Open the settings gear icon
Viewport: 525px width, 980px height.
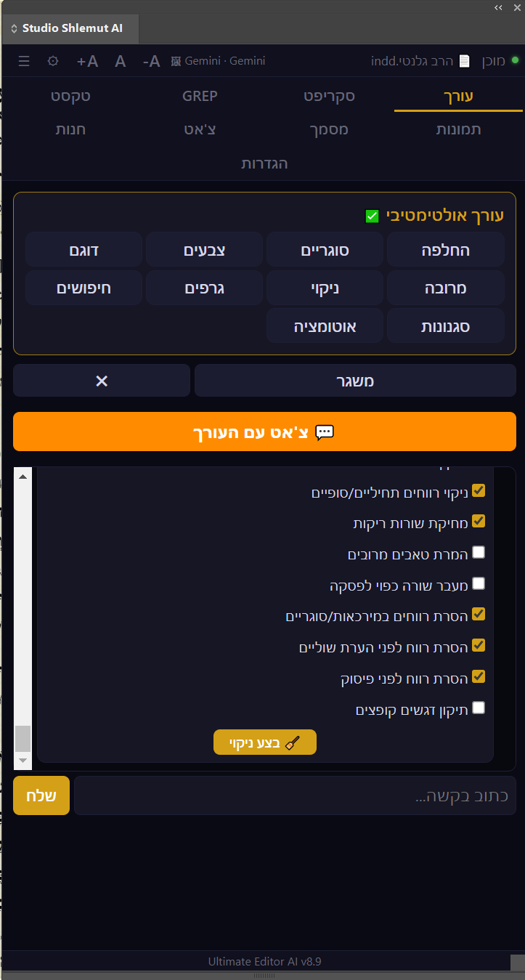[52, 61]
